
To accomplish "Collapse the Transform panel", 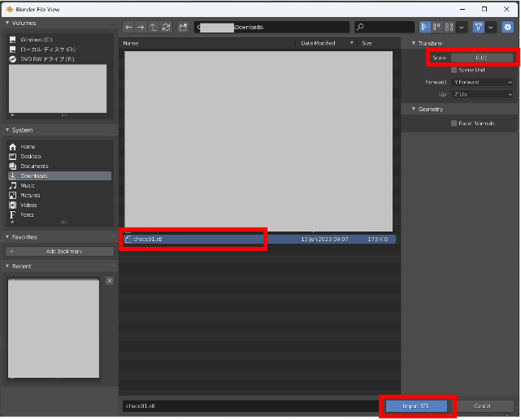I will [x=431, y=43].
